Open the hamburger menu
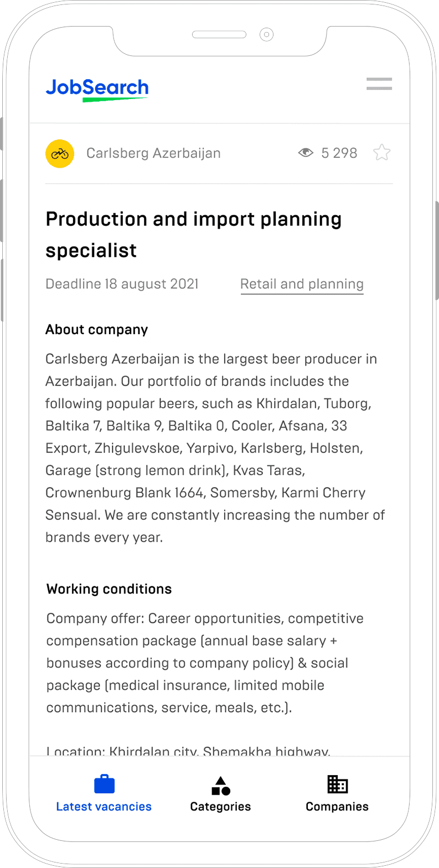 (x=379, y=84)
